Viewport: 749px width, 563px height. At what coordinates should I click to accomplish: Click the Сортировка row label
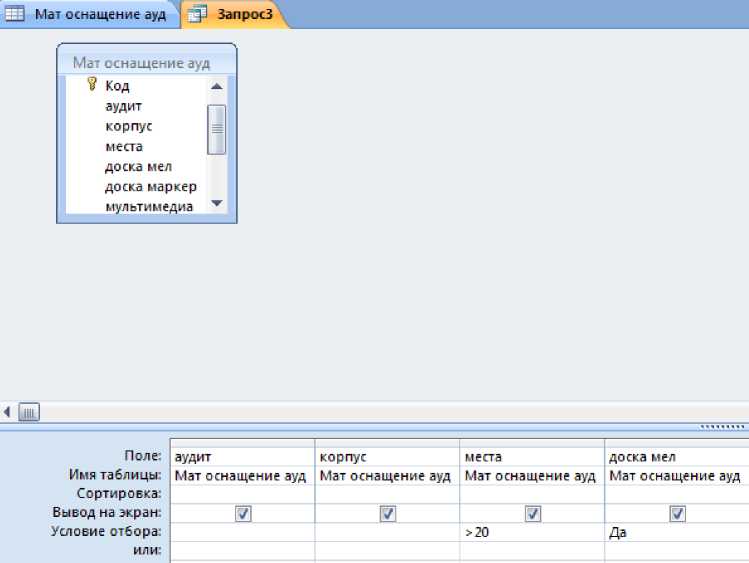tap(119, 493)
